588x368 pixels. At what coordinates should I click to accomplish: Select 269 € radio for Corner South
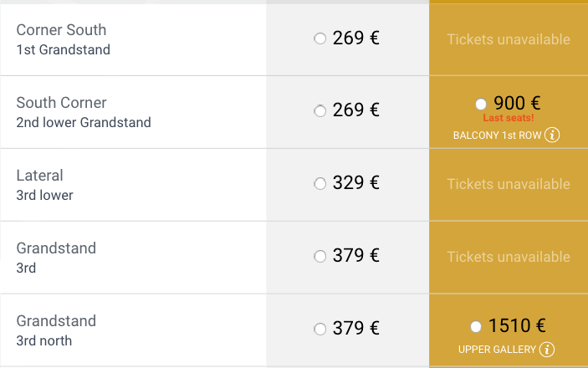pyautogui.click(x=320, y=38)
